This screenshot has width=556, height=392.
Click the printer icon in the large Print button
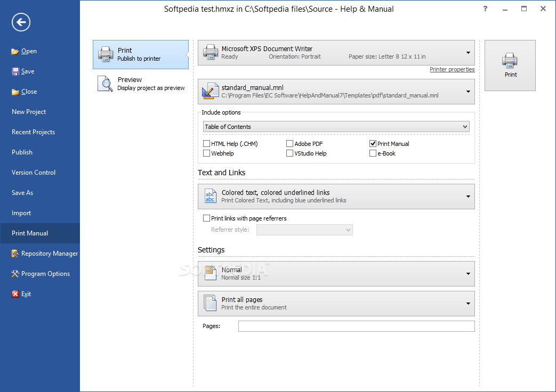coord(510,60)
